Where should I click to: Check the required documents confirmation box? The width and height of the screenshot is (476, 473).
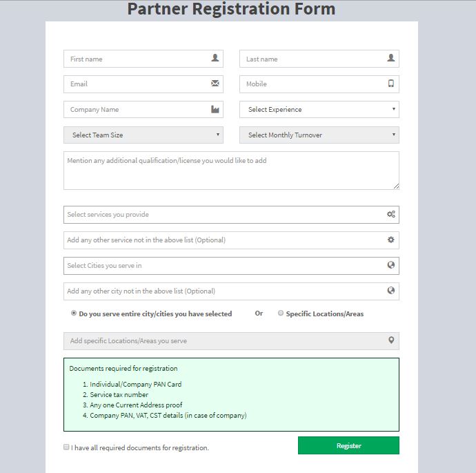point(67,447)
